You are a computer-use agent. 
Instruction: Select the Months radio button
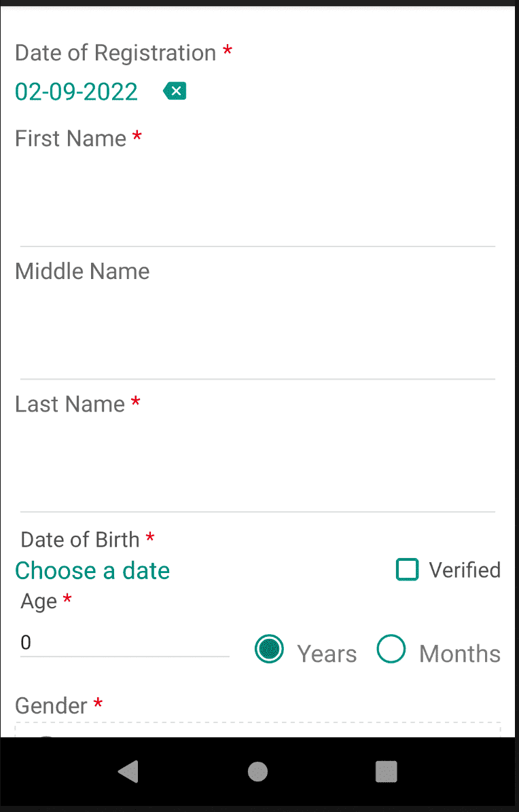[x=391, y=649]
